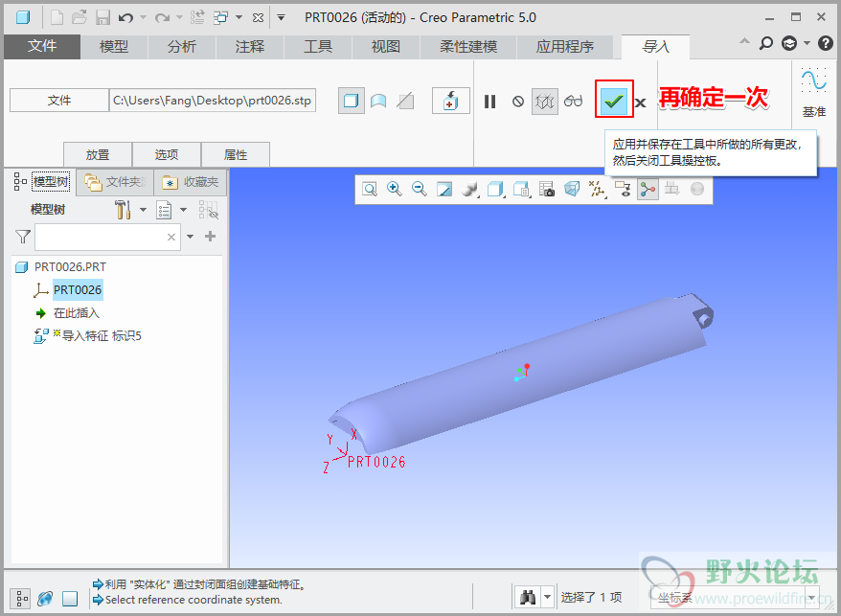This screenshot has width=841, height=616.
Task: Clear the model tree search with X
Action: 171,238
